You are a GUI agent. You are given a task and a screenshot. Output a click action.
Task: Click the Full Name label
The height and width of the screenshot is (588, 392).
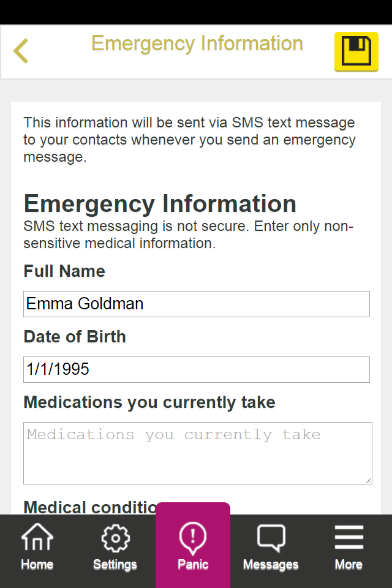64,271
